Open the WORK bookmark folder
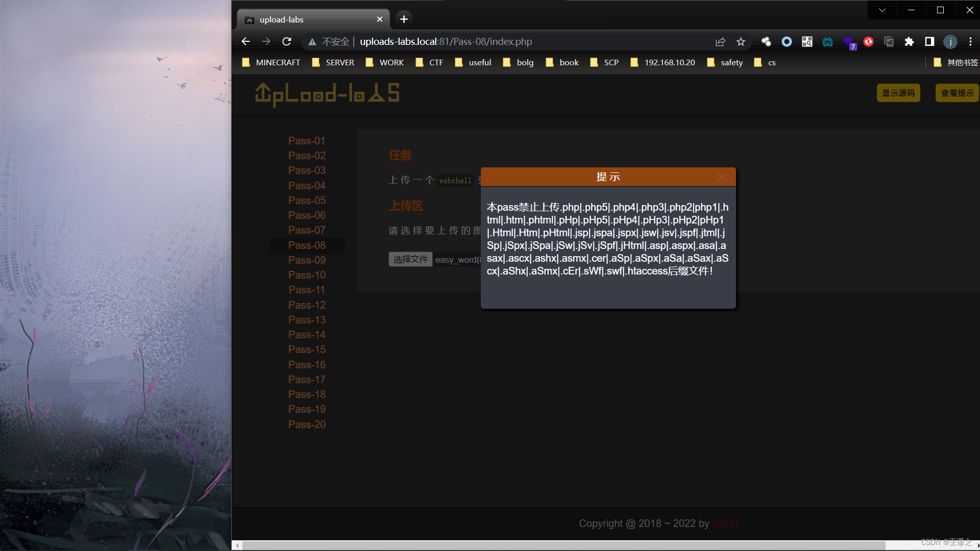Viewport: 980px width, 551px height. (x=385, y=62)
